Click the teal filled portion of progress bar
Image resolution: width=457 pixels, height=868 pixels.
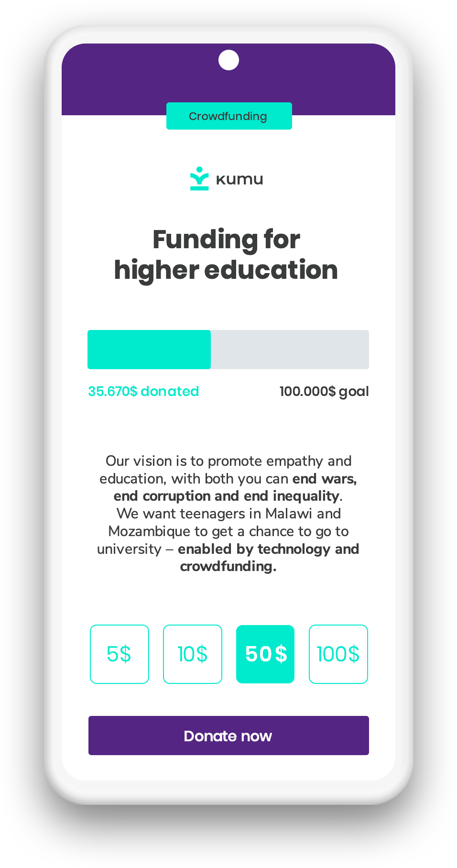(149, 350)
